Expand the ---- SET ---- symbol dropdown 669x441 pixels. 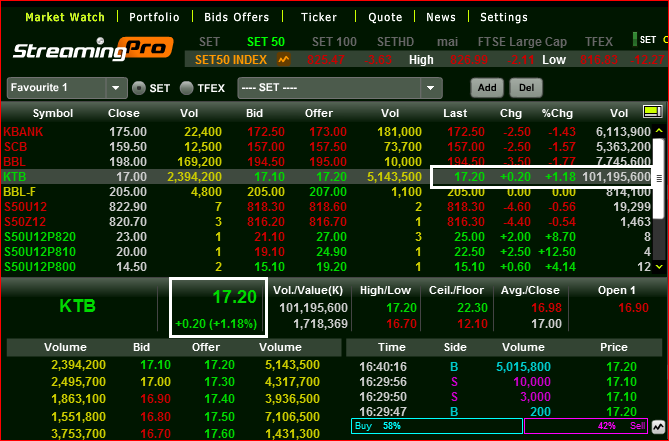point(340,88)
